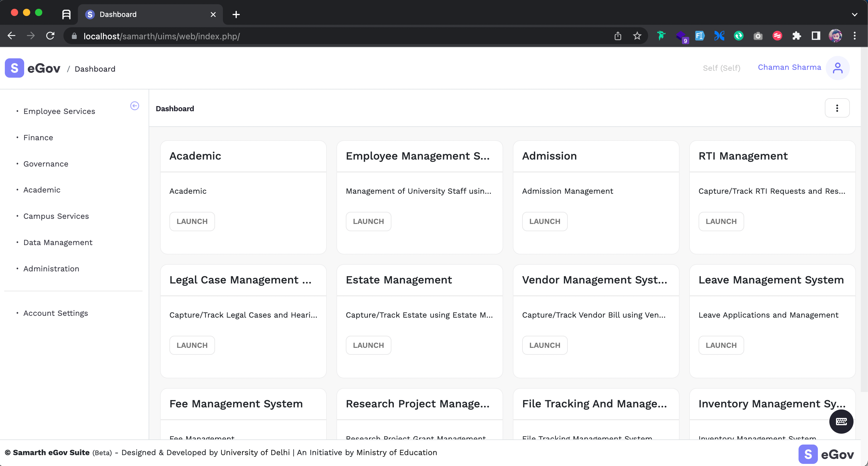Select the Dashboard browser tab
Screen dimensions: 868x466
(150, 15)
